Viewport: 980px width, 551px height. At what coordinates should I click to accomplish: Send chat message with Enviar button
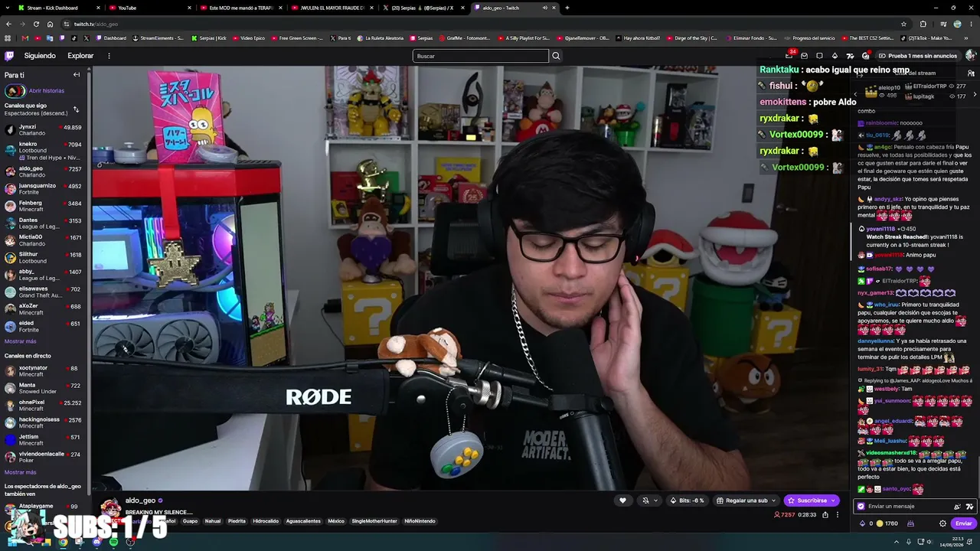(x=963, y=523)
